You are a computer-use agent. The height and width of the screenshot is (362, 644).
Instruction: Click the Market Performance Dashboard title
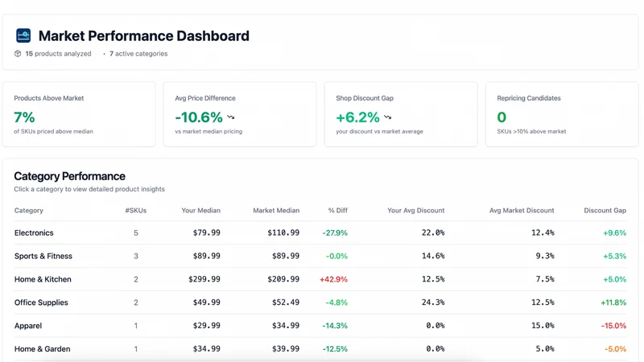tap(144, 35)
